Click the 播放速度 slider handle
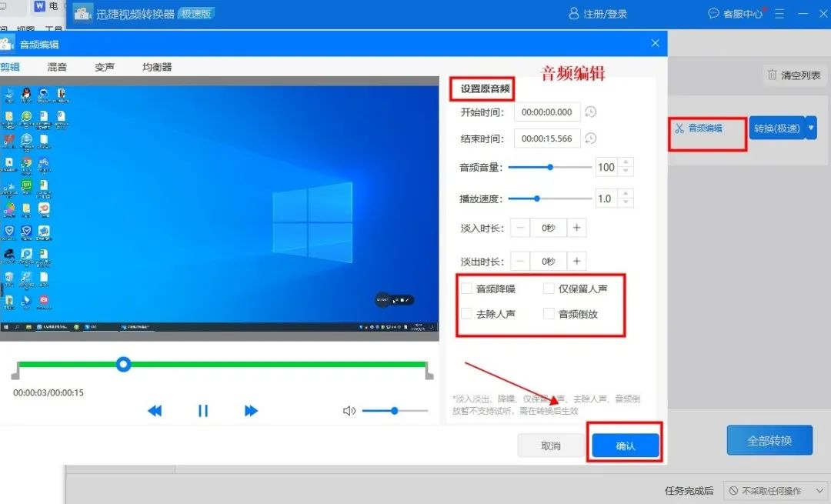The height and width of the screenshot is (504, 831). [x=537, y=199]
